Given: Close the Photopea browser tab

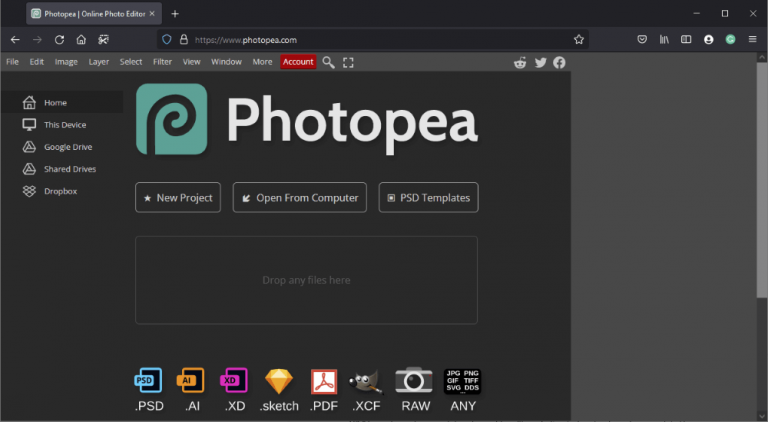Looking at the screenshot, I should [x=152, y=14].
